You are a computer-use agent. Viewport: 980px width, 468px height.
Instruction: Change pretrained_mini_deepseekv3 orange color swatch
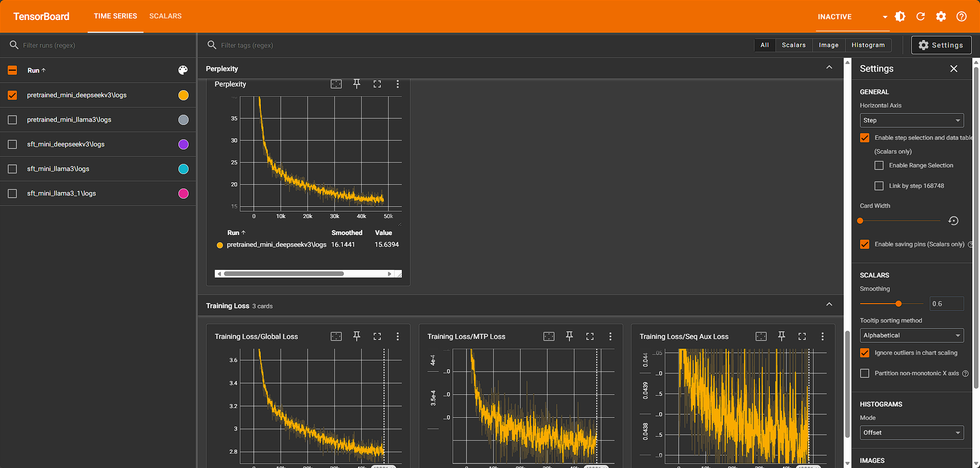183,95
